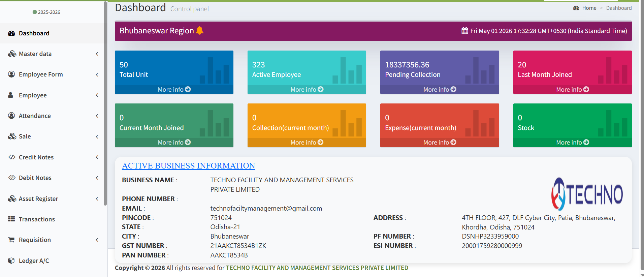Expand the Employee submenu chevron
Image resolution: width=644 pixels, height=277 pixels.
pyautogui.click(x=97, y=95)
